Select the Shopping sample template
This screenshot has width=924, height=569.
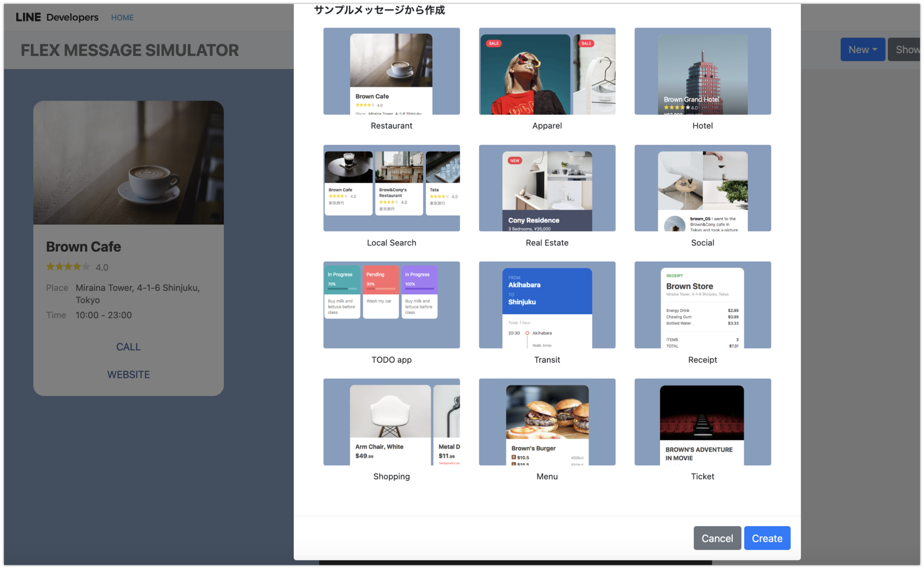click(391, 422)
